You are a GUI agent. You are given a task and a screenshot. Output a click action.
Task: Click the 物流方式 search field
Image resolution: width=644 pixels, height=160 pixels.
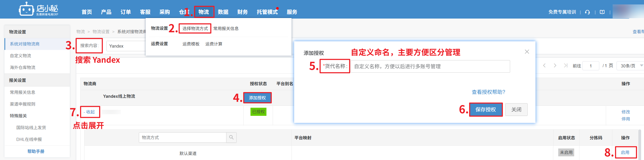coord(183,138)
